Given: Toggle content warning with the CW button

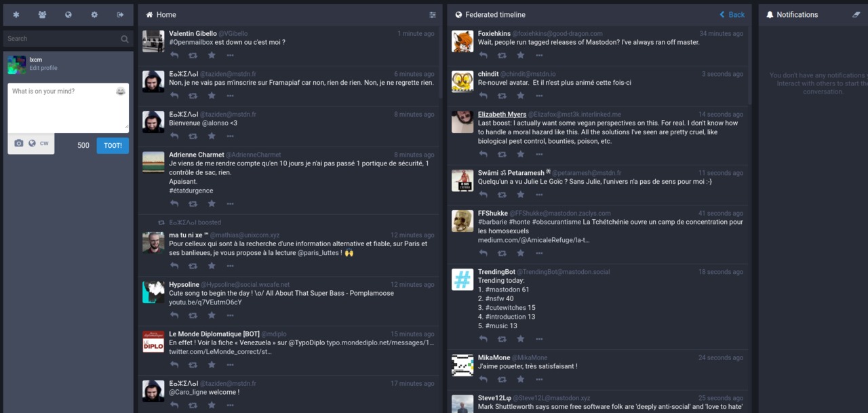Looking at the screenshot, I should pyautogui.click(x=43, y=143).
